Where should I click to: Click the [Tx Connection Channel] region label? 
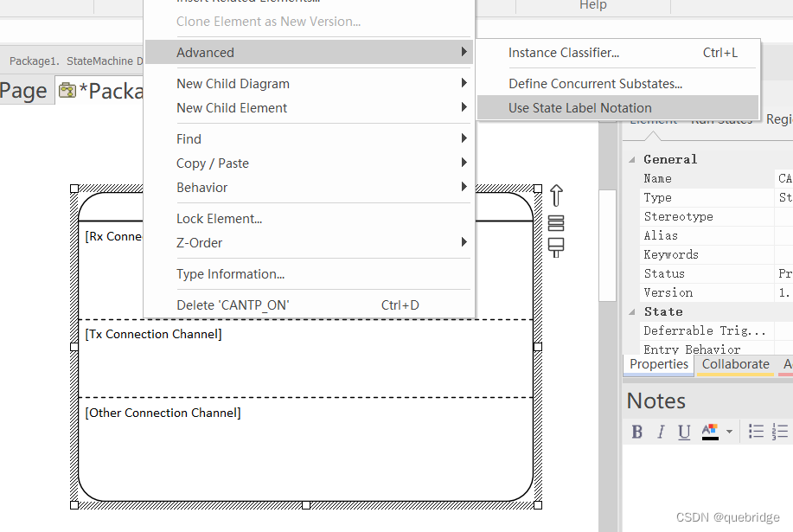153,334
